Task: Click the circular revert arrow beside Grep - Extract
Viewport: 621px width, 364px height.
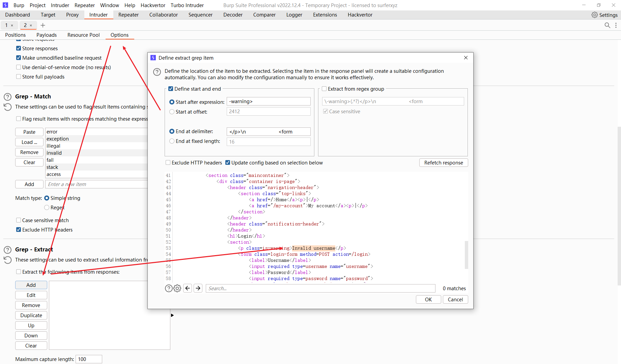Action: point(7,260)
